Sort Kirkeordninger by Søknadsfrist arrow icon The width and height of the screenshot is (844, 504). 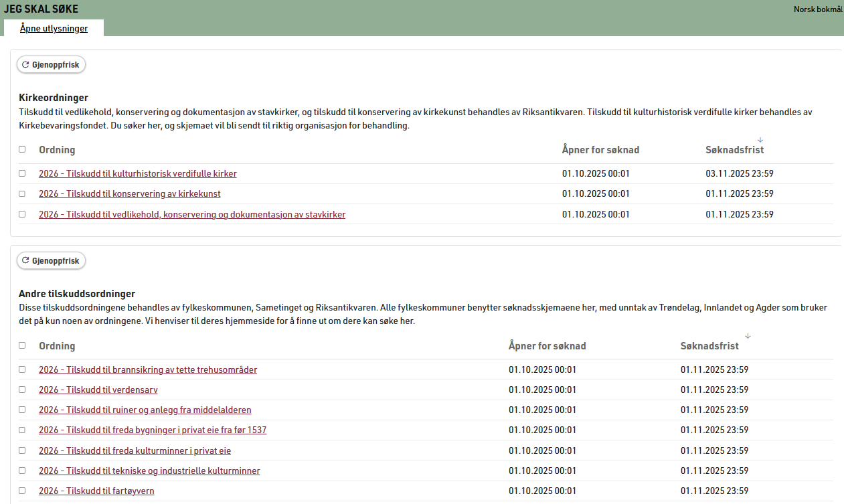click(x=760, y=140)
